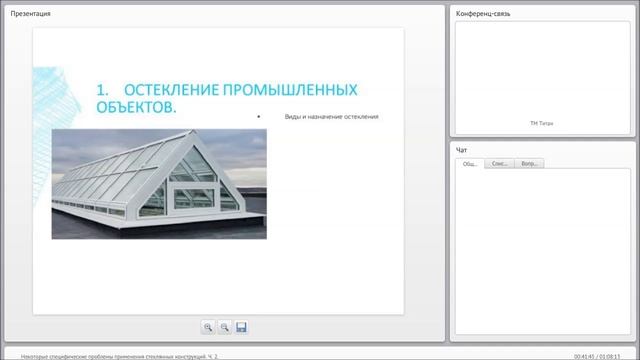Screen dimensions: 640x360
Task: Open the 'Вопр...' chat tab
Action: 529,163
